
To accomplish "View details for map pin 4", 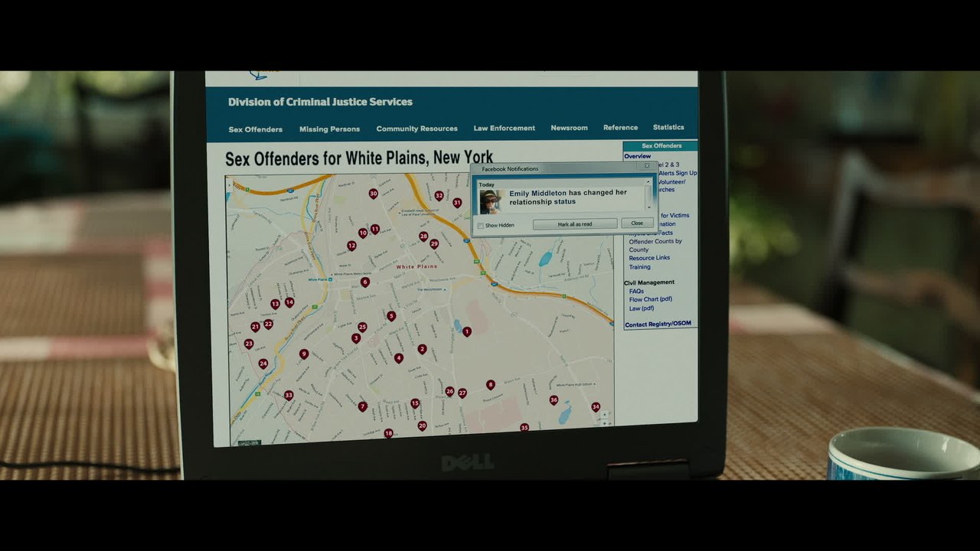I will (x=399, y=357).
